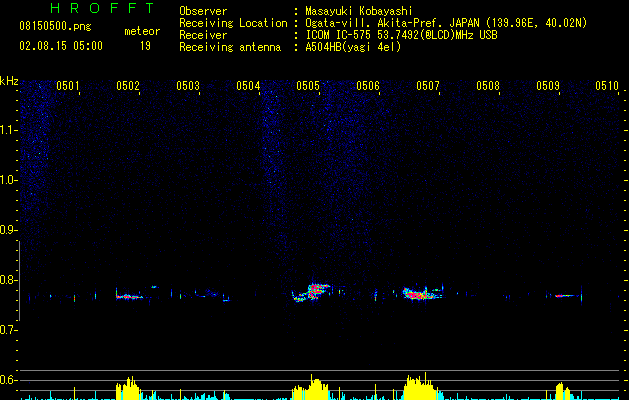629x400 pixels.
Task: Click the 1.0 frequency axis label
Action: tap(9, 180)
